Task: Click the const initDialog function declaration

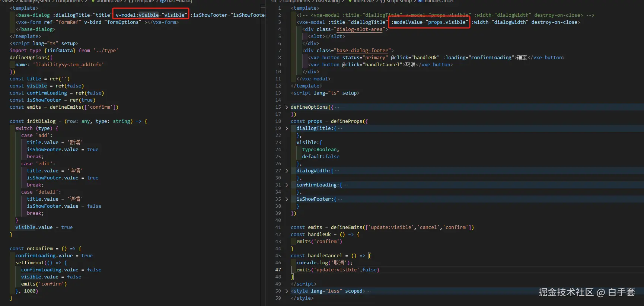Action: click(x=78, y=121)
